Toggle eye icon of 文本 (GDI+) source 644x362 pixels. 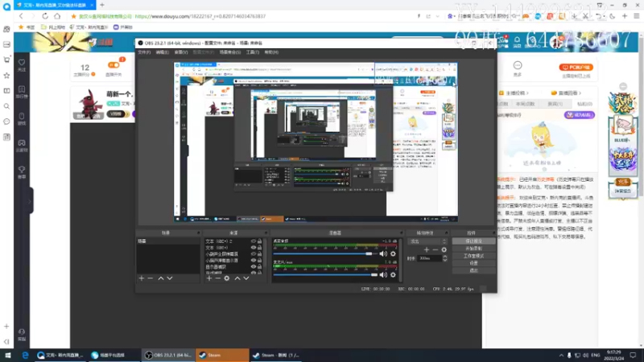(x=253, y=248)
